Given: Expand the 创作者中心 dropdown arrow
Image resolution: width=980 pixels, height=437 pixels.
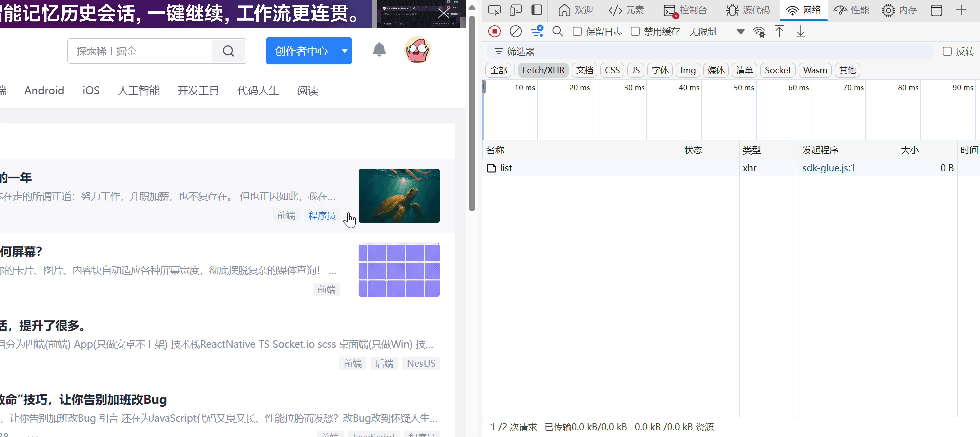Looking at the screenshot, I should pos(345,51).
